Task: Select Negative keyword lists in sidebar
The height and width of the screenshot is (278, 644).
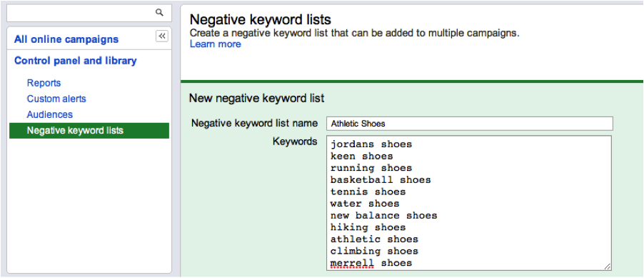Action: pos(89,131)
